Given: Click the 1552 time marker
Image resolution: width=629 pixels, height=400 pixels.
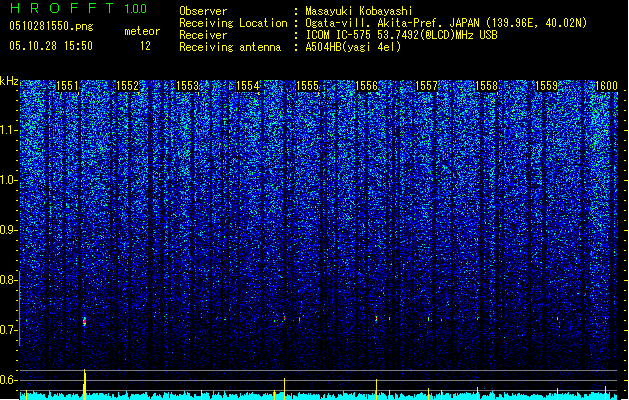Looking at the screenshot, I should (127, 86).
